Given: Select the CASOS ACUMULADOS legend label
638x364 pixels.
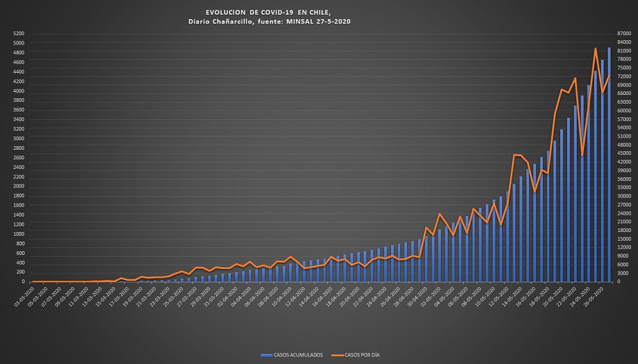Looking at the screenshot, I should coord(297,354).
